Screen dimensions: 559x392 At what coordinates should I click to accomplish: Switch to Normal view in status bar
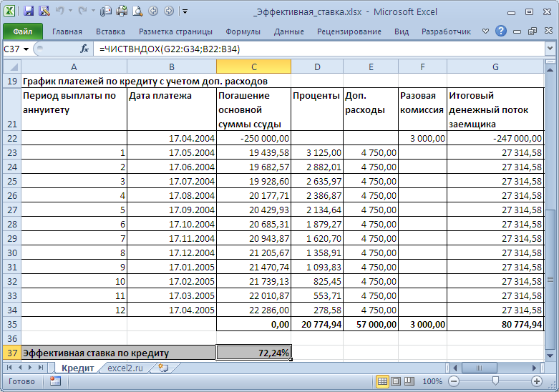click(x=383, y=381)
